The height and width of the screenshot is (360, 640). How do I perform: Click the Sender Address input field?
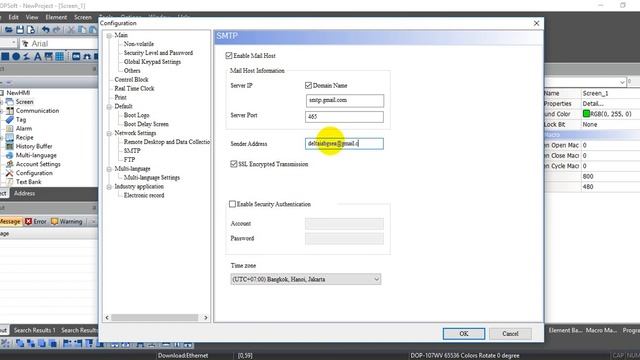tap(344, 144)
